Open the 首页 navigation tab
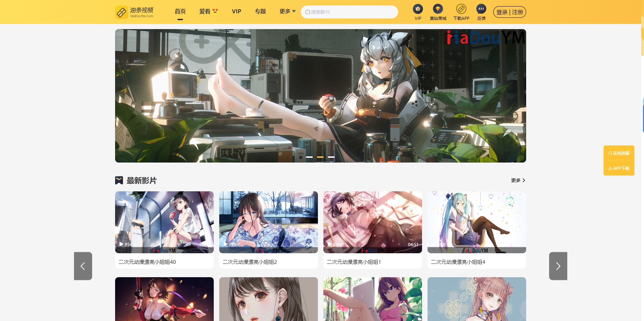 click(180, 11)
